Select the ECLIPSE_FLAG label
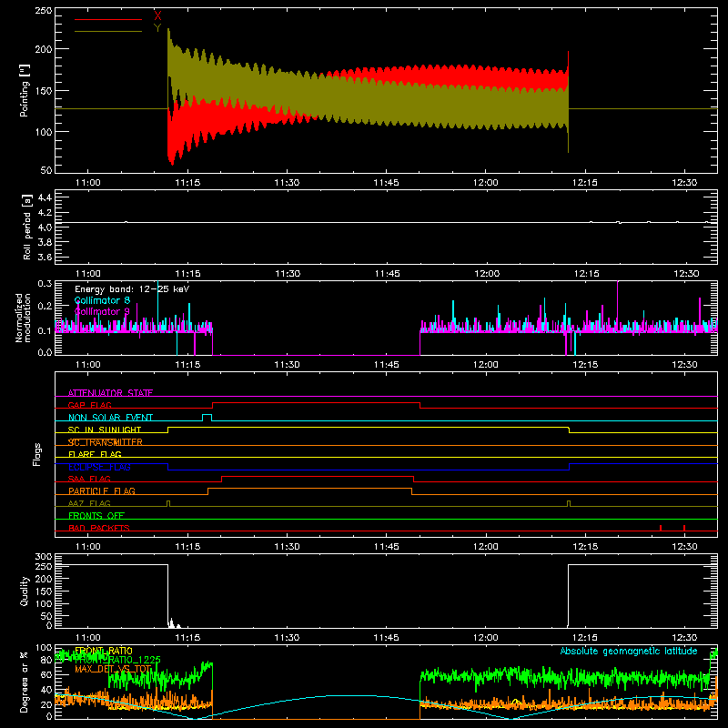 pos(99,467)
